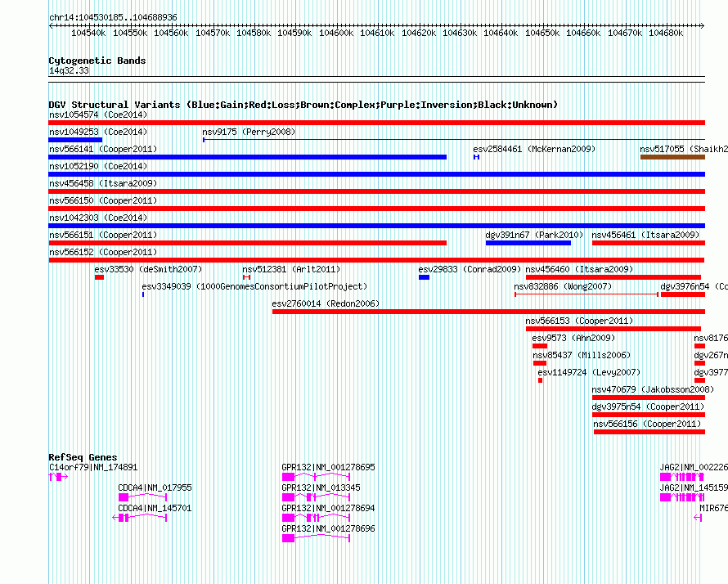Open the RefSeq Genes track title
Viewport: 728px width, 584px height.
click(83, 457)
